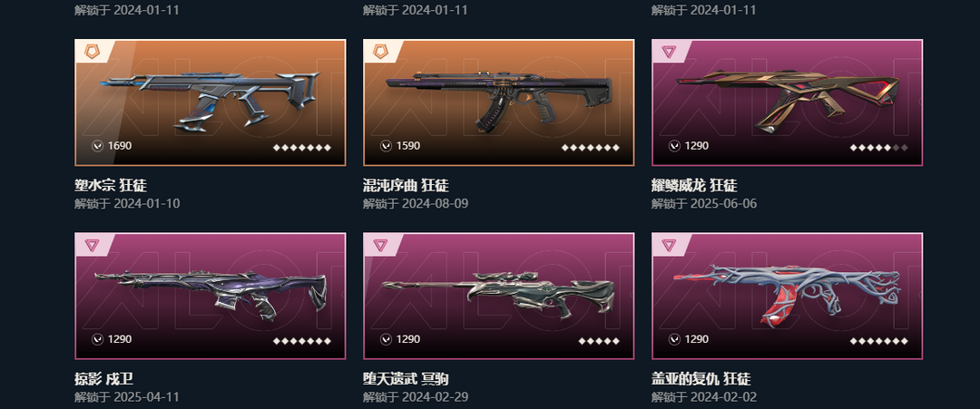This screenshot has width=980, height=409.
Task: Click the VP currency icon beside 1690
Action: [x=97, y=146]
